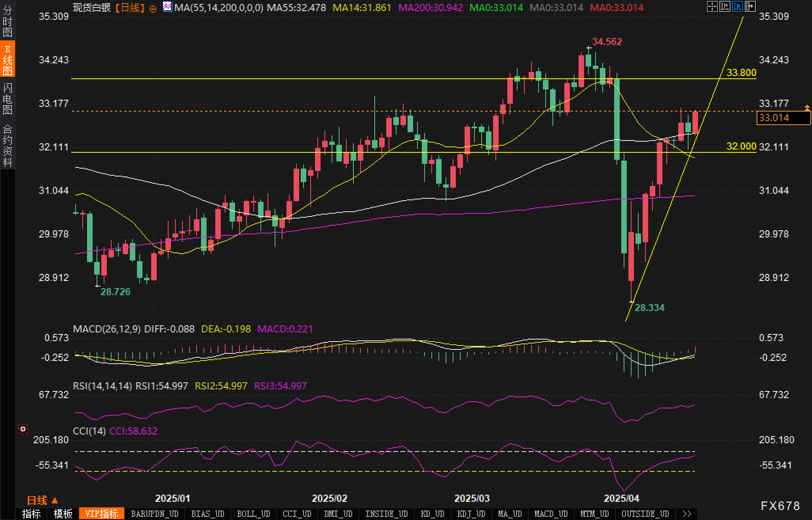The width and height of the screenshot is (812, 520).
Task: Open the 日线 period dropdown
Action: click(x=42, y=500)
